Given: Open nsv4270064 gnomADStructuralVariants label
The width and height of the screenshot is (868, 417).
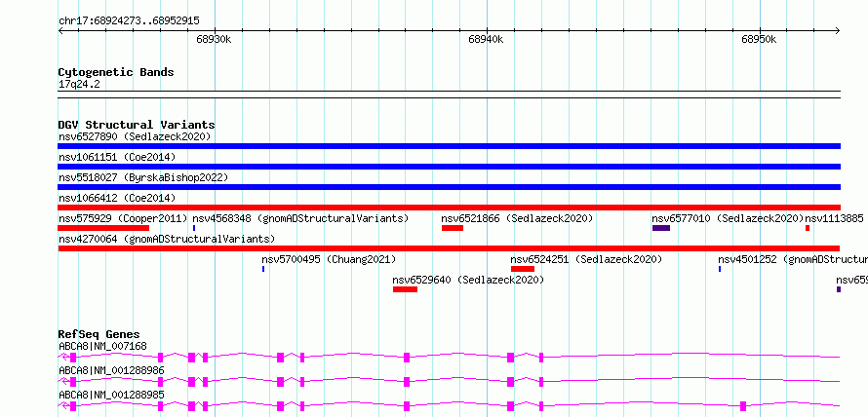Looking at the screenshot, I should point(167,239).
